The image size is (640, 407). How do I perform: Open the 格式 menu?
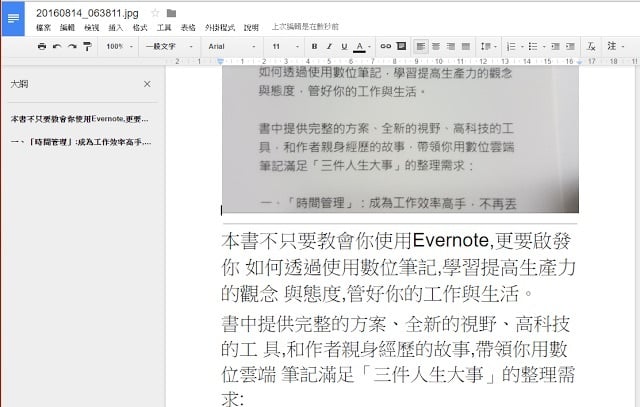(140, 27)
